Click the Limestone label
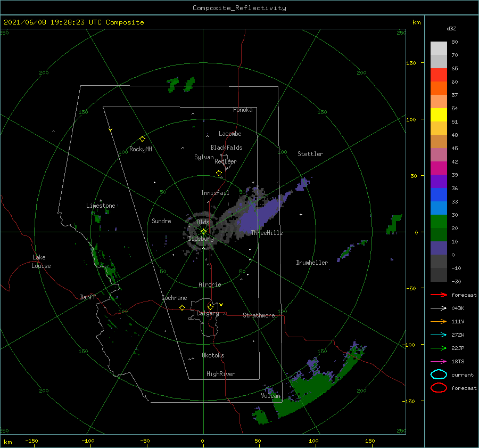Screen dimensions: 479x448 click(101, 206)
